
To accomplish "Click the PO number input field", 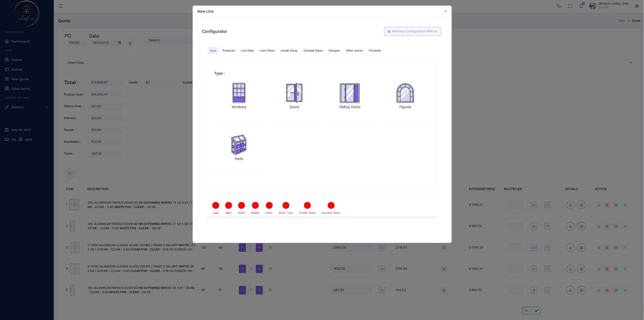I will (75, 43).
